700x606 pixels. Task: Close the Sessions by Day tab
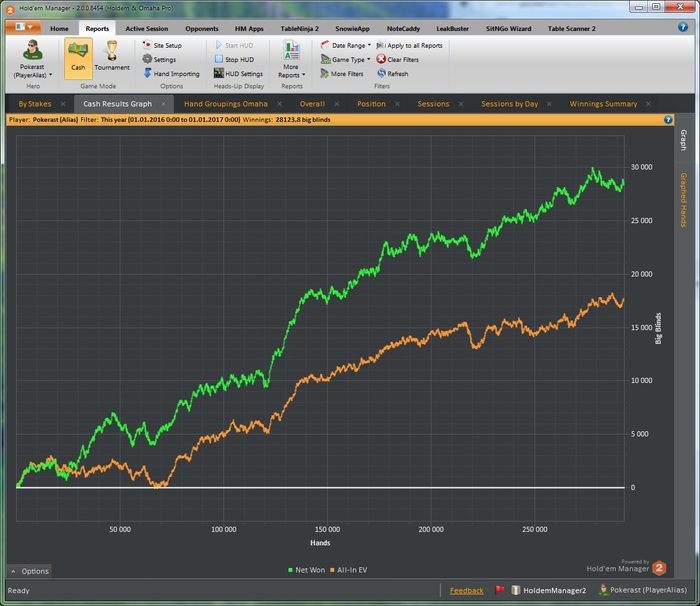[x=549, y=104]
